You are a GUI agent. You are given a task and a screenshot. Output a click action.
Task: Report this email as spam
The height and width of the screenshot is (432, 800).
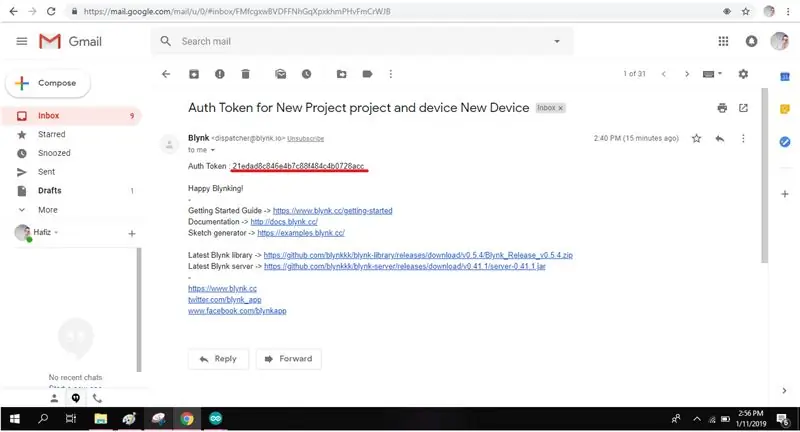219,74
